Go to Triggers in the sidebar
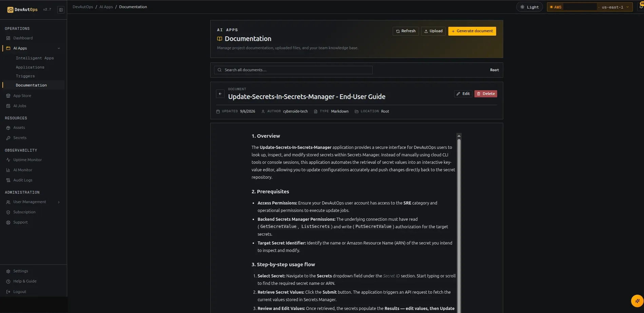 tap(25, 76)
